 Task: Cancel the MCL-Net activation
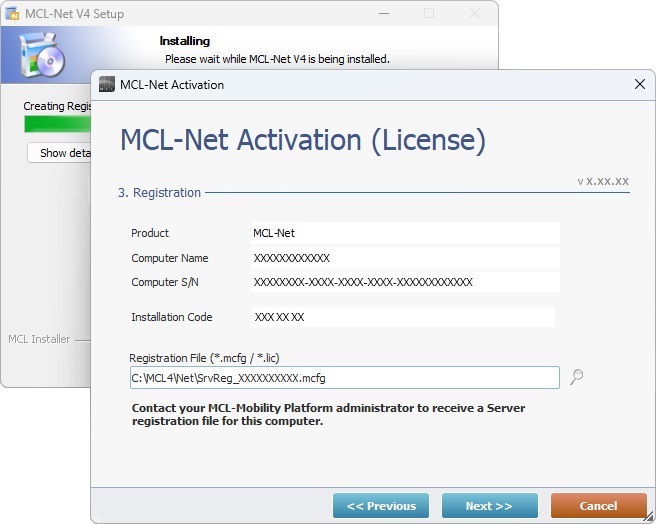coord(598,506)
